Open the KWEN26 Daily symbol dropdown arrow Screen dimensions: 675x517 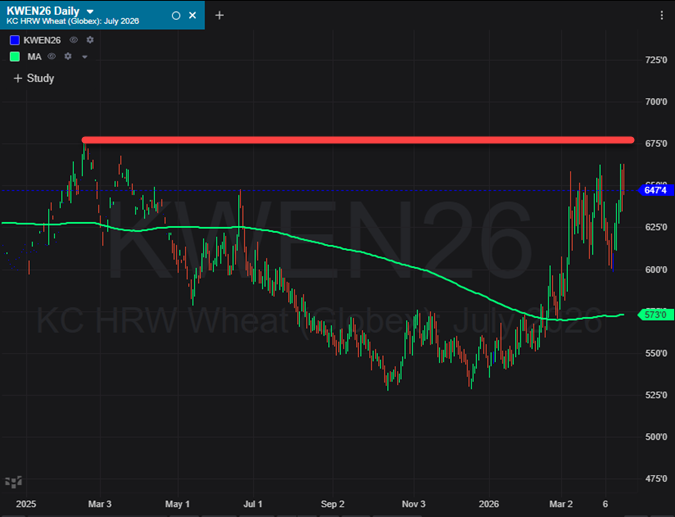coord(90,12)
